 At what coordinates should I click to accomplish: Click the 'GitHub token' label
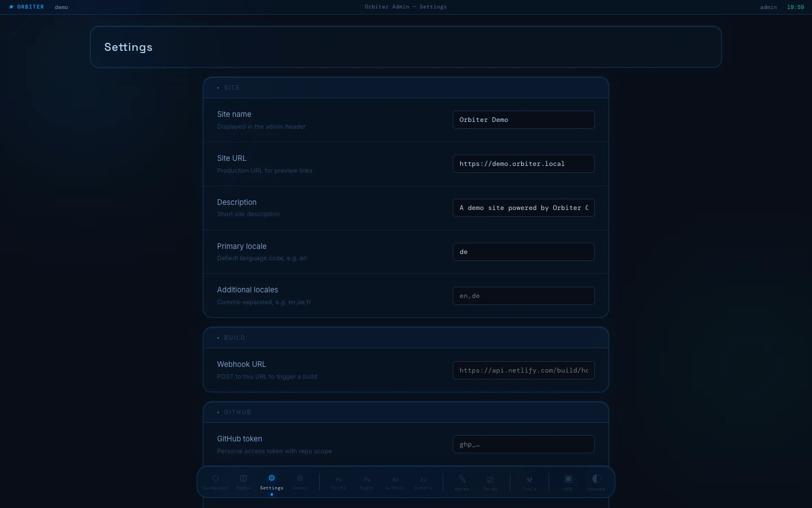[x=240, y=439]
